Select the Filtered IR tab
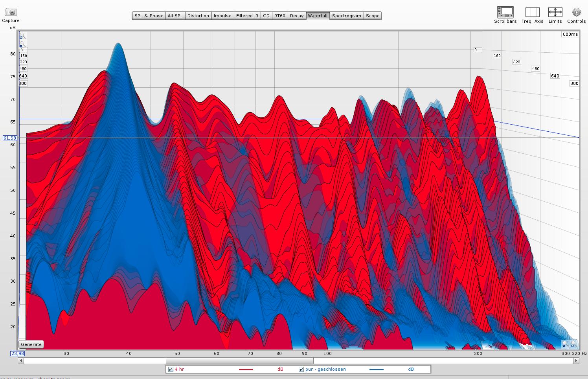 (247, 16)
